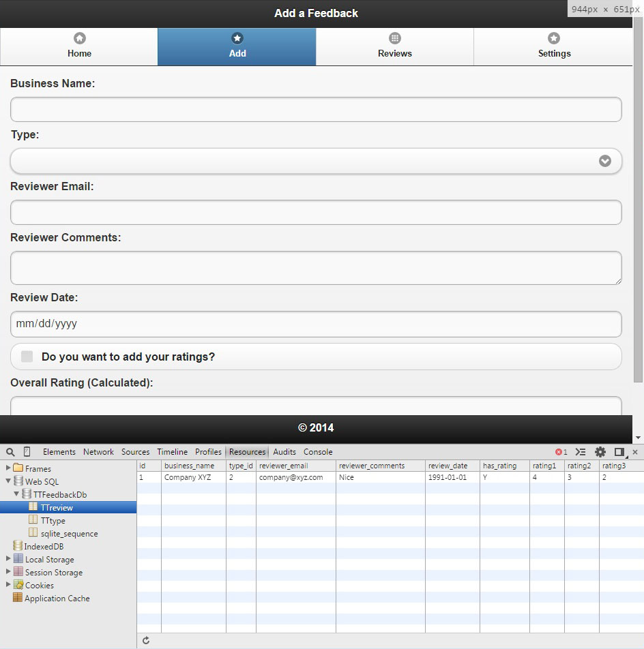Click the Review Date field

(x=316, y=324)
